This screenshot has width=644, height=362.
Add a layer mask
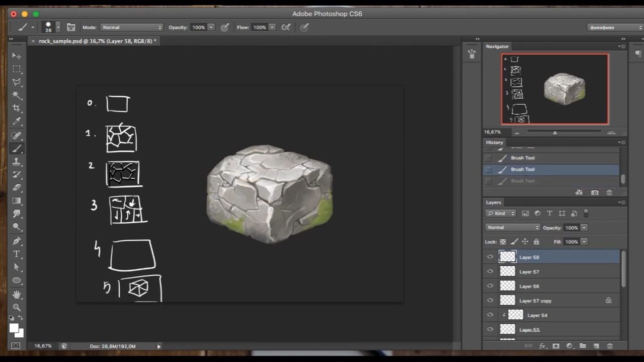click(556, 346)
